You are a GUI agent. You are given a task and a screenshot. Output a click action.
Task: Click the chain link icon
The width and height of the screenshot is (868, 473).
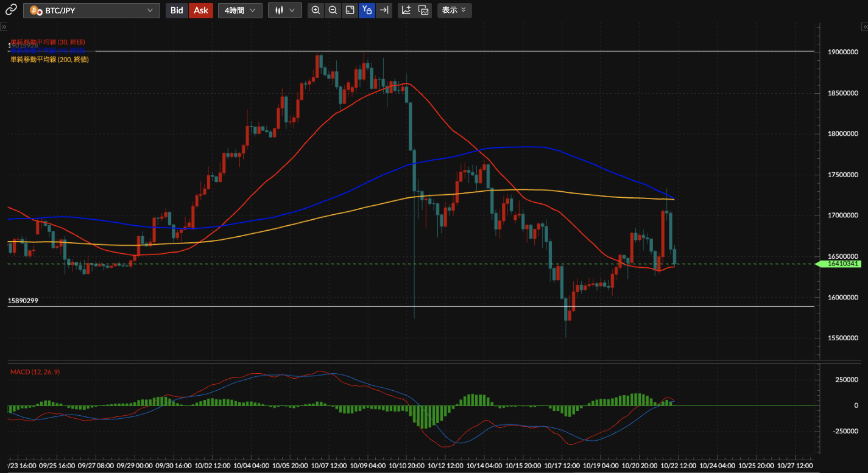pyautogui.click(x=11, y=10)
